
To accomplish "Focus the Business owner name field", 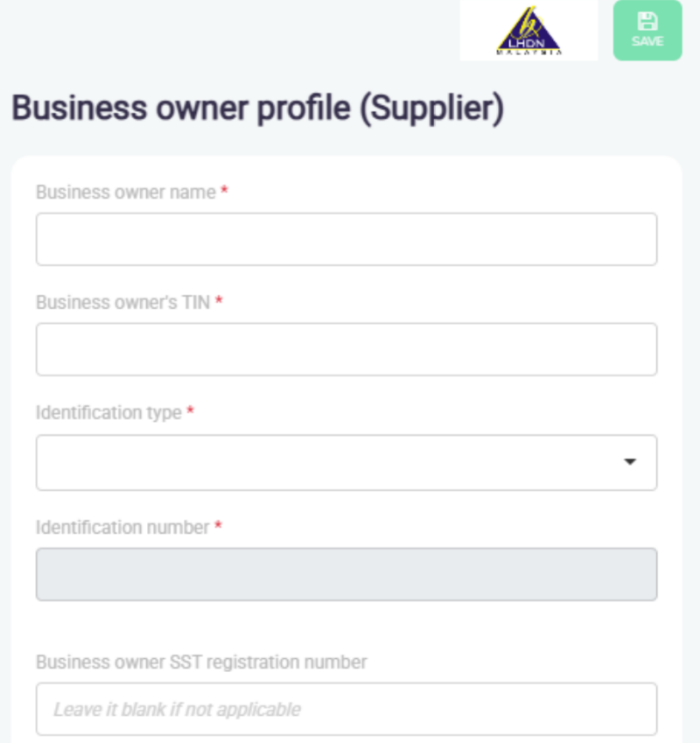I will [x=346, y=239].
